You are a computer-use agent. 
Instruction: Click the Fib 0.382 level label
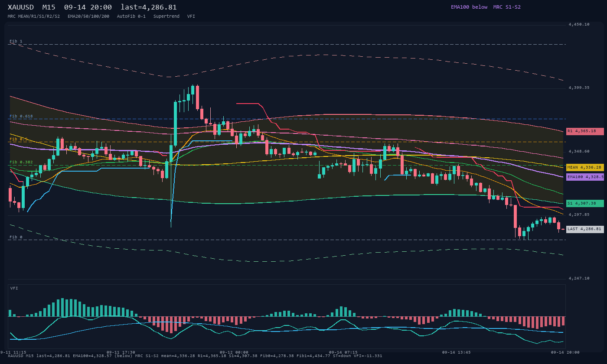21,162
